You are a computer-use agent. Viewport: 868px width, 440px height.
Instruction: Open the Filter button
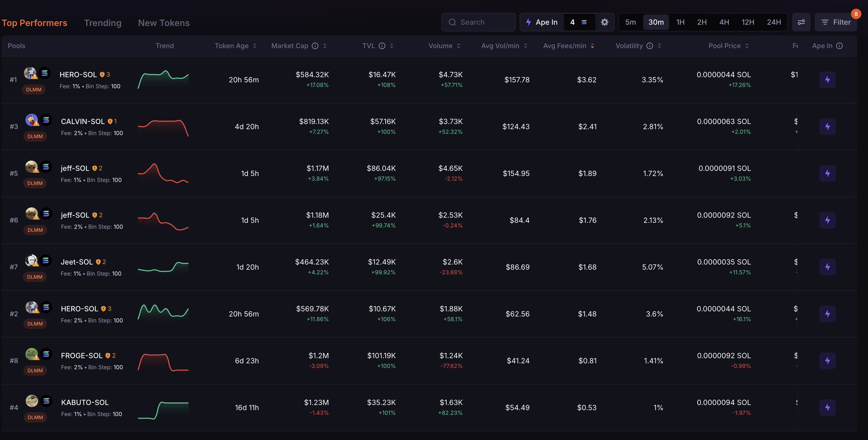tap(836, 22)
